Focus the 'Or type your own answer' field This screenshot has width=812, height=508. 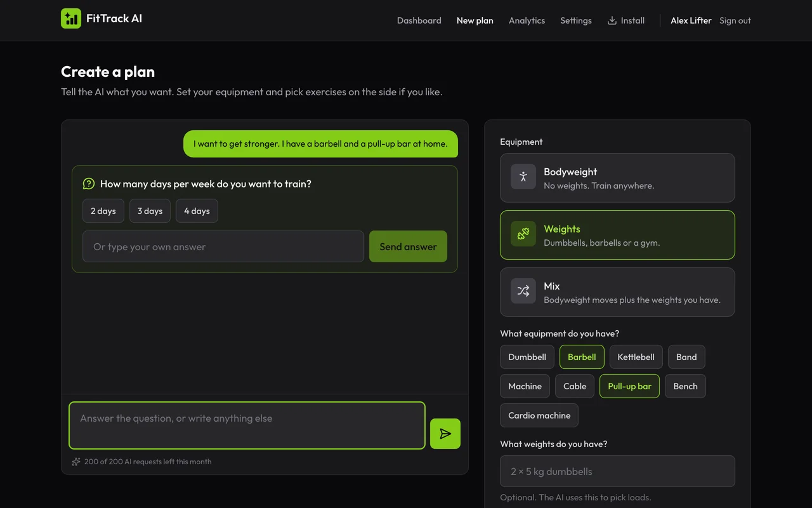point(223,246)
